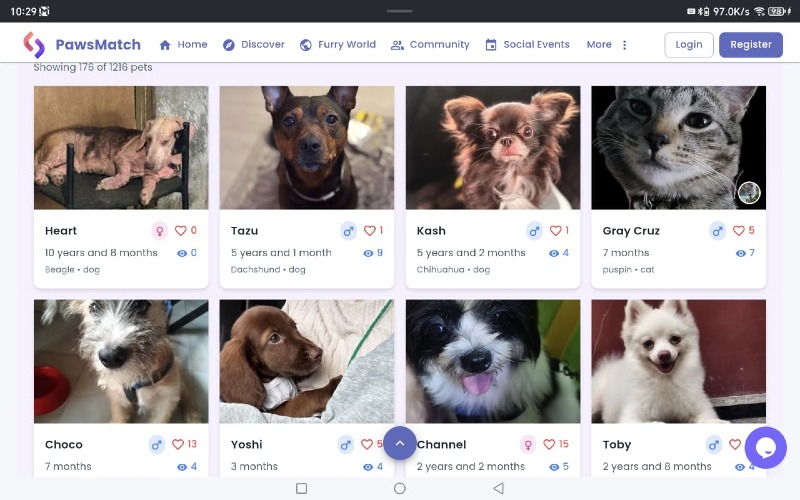Open the chat bubble widget

pos(765,447)
